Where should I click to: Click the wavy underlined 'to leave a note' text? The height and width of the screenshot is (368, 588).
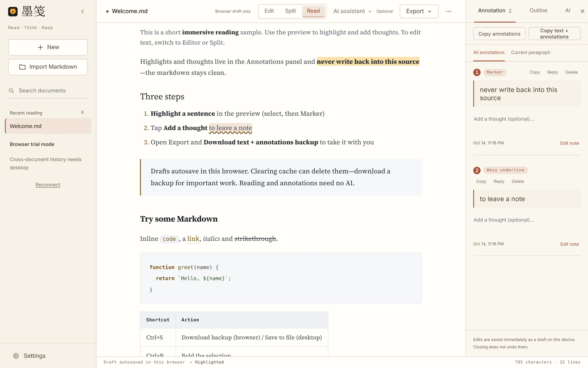point(230,128)
